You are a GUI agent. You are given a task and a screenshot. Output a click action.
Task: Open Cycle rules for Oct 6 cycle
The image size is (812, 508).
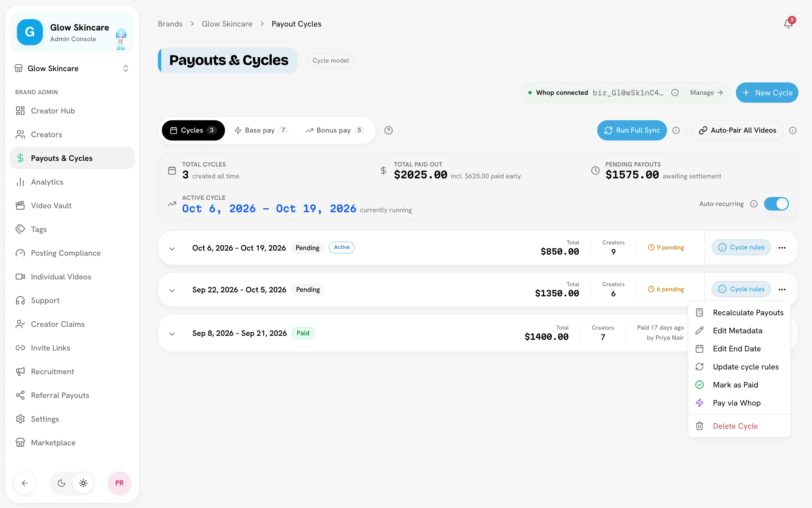pos(741,247)
